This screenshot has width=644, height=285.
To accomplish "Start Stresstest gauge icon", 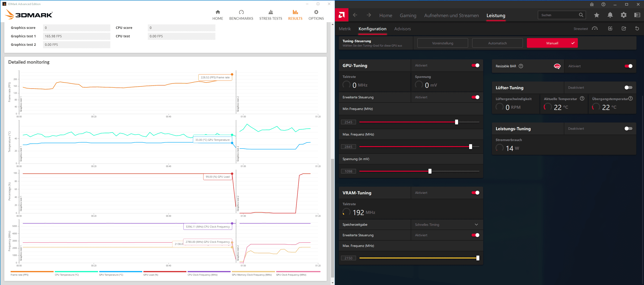I will pos(595,28).
